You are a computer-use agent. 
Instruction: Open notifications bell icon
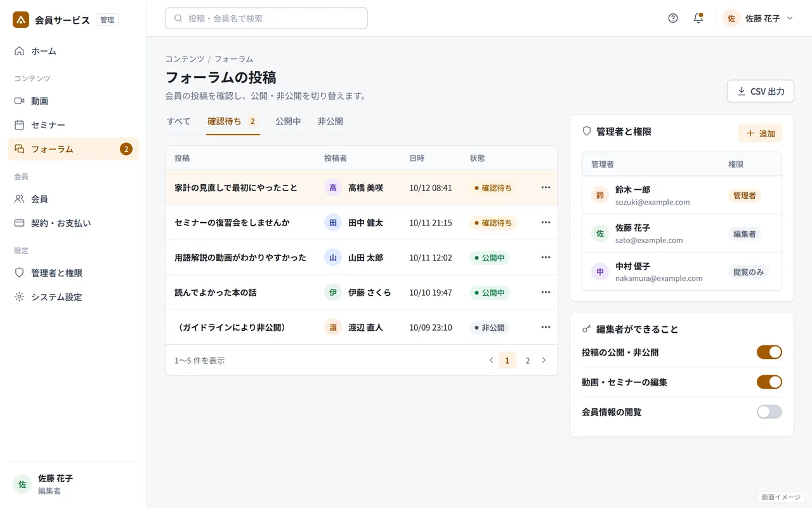pos(698,18)
